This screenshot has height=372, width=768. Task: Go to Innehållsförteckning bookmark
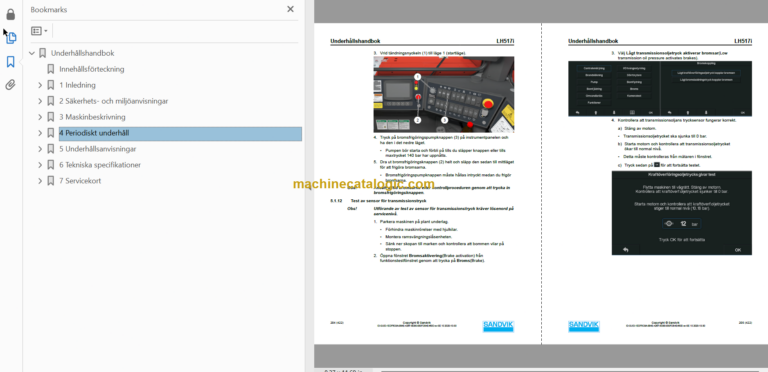92,69
